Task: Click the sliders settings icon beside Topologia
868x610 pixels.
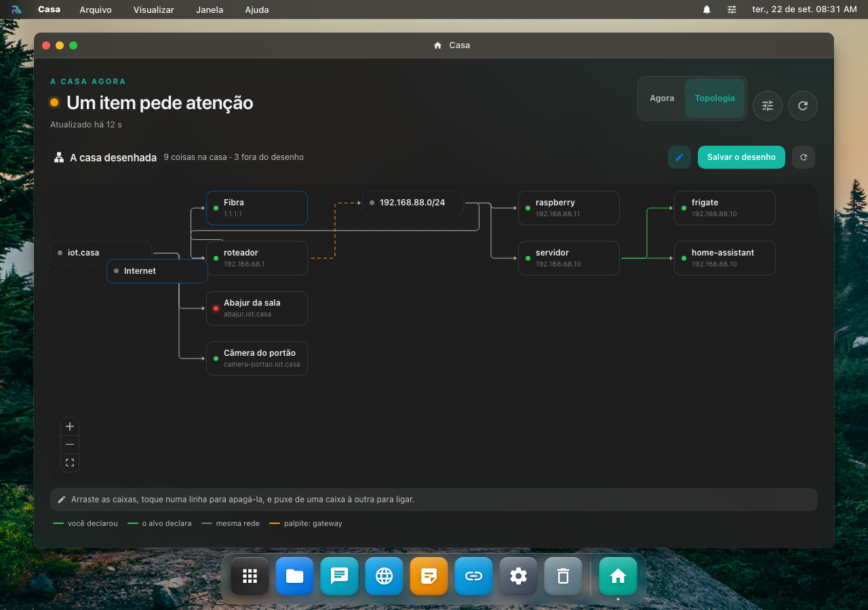Action: pyautogui.click(x=768, y=106)
